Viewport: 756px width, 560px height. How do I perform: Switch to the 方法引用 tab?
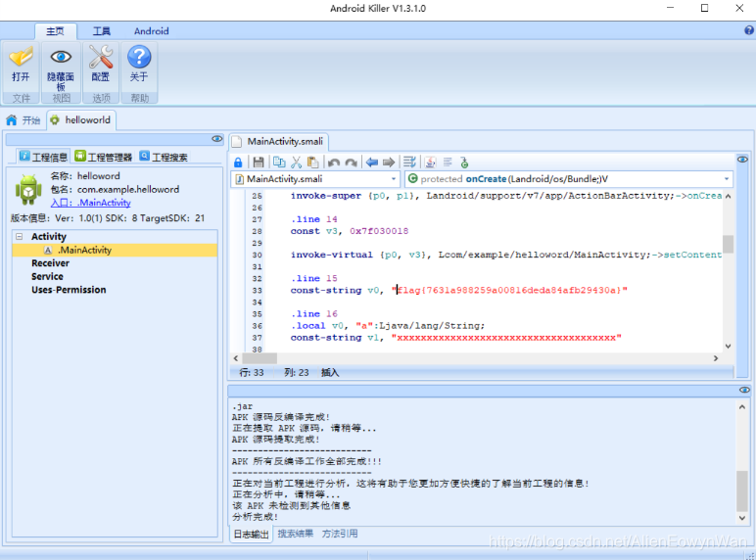[340, 534]
